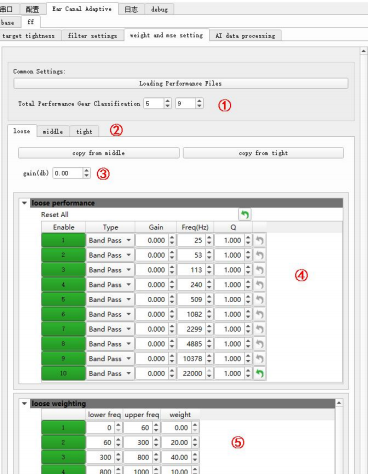Reset row 8 filter (4885 Hz)
The image size is (368, 474).
(260, 344)
